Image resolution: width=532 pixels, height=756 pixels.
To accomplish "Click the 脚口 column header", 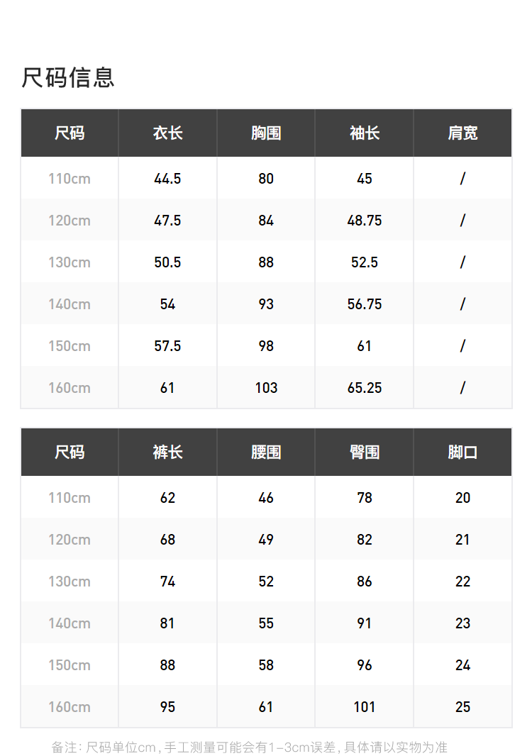I will [462, 452].
